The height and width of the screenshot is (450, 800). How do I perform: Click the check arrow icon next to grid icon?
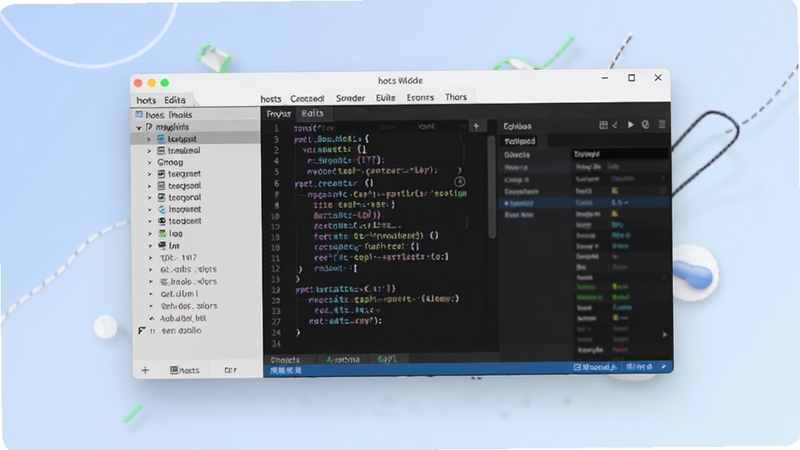tap(615, 125)
